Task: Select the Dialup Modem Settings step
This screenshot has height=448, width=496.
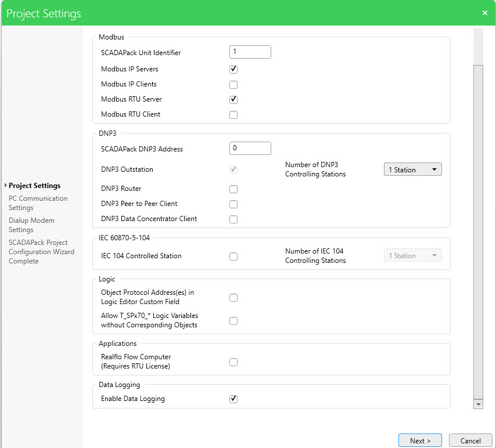Action: tap(31, 225)
